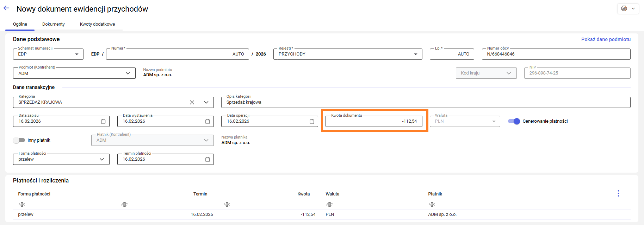Open the Rejestr PRZYCHODY dropdown
The width and height of the screenshot is (644, 225).
coord(416,54)
